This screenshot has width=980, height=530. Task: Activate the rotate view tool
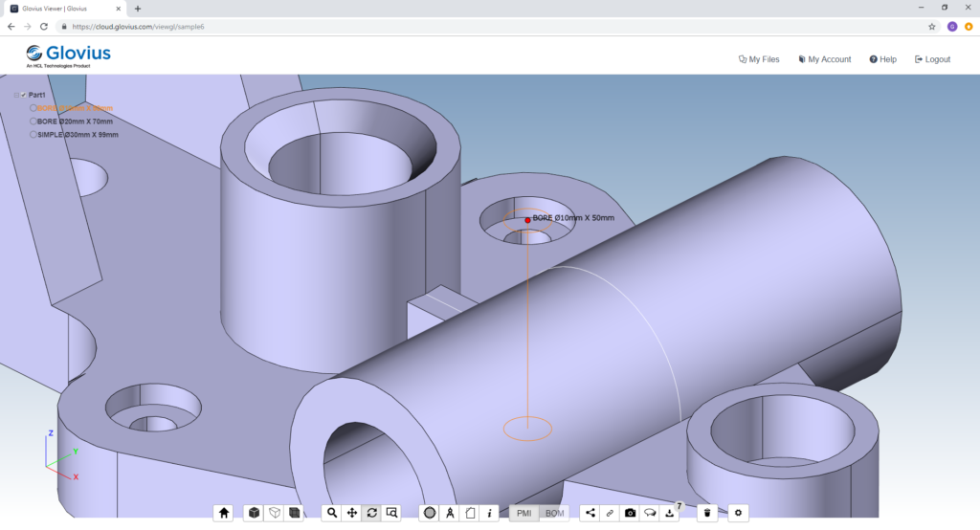(372, 513)
